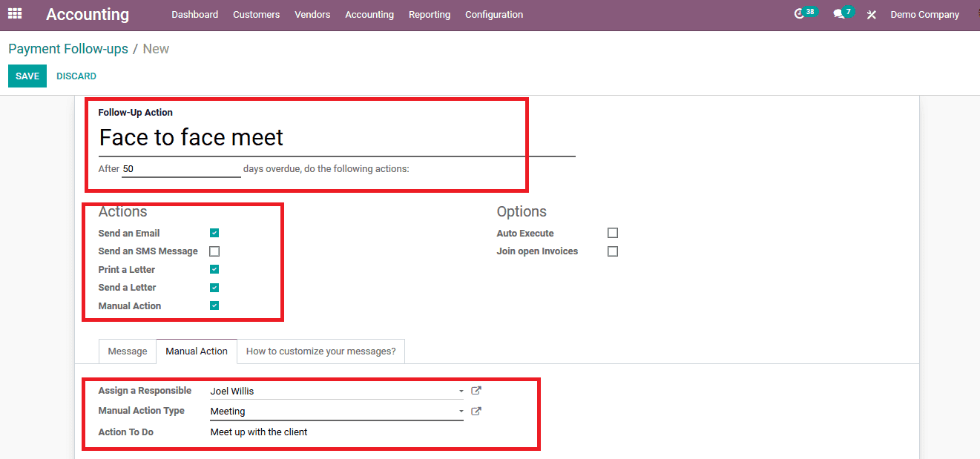Expand the Assign a Responsible dropdown arrow
Screen dimensions: 980x459
pos(461,391)
